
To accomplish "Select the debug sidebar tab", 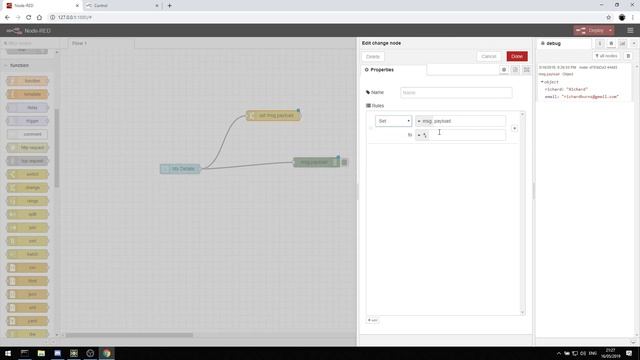I will [563, 43].
